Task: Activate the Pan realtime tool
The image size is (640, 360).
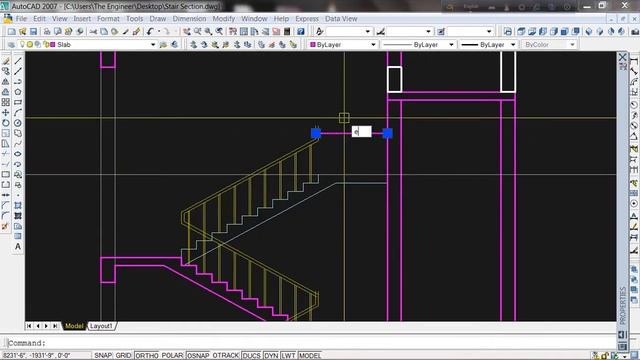Action: coord(187,31)
